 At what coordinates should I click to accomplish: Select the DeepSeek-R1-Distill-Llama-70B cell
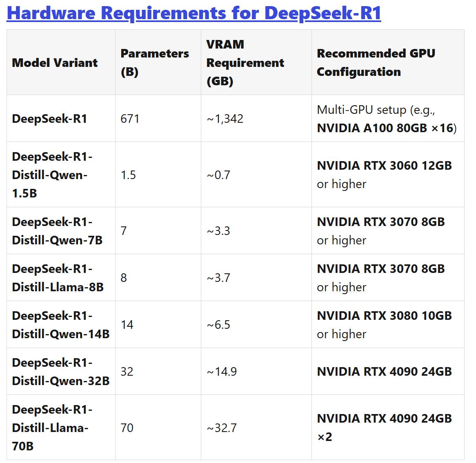61,428
